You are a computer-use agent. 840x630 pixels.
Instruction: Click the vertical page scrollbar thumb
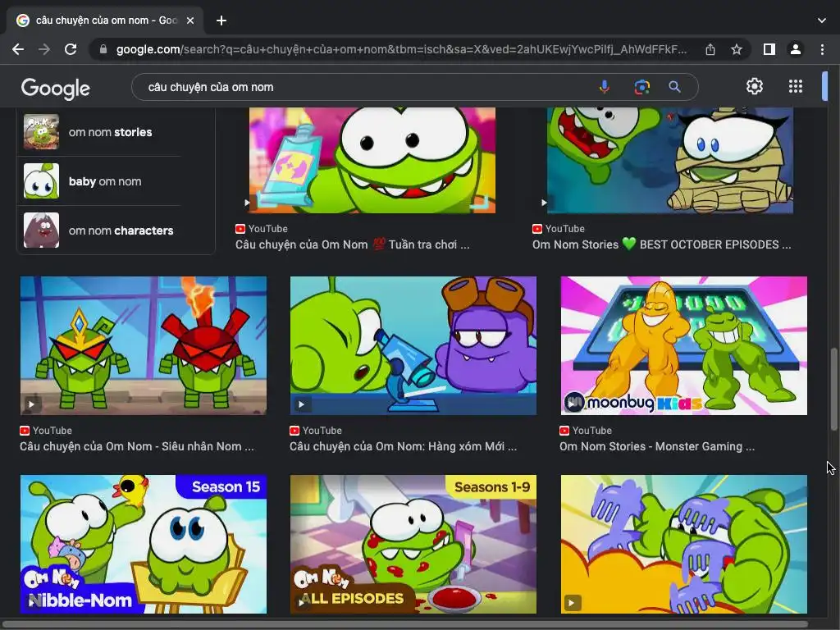[x=833, y=389]
